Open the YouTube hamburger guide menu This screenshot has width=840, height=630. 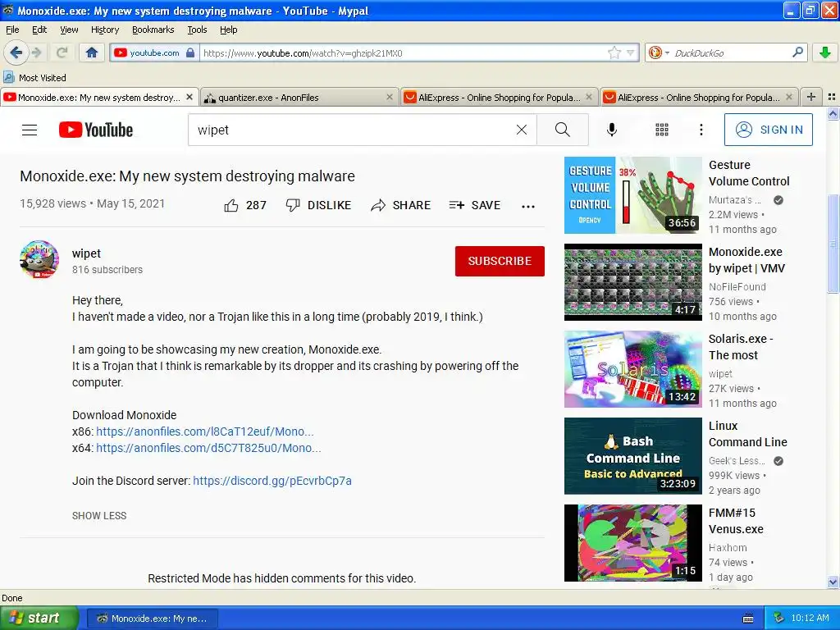pos(30,130)
